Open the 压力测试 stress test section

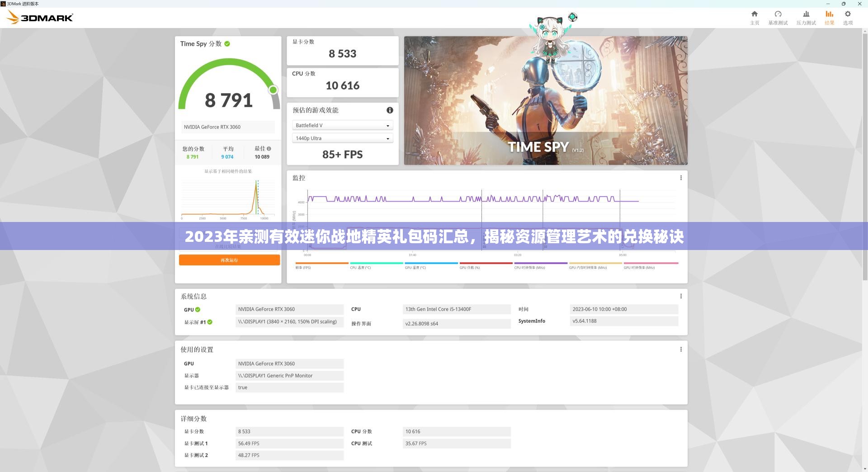(806, 17)
